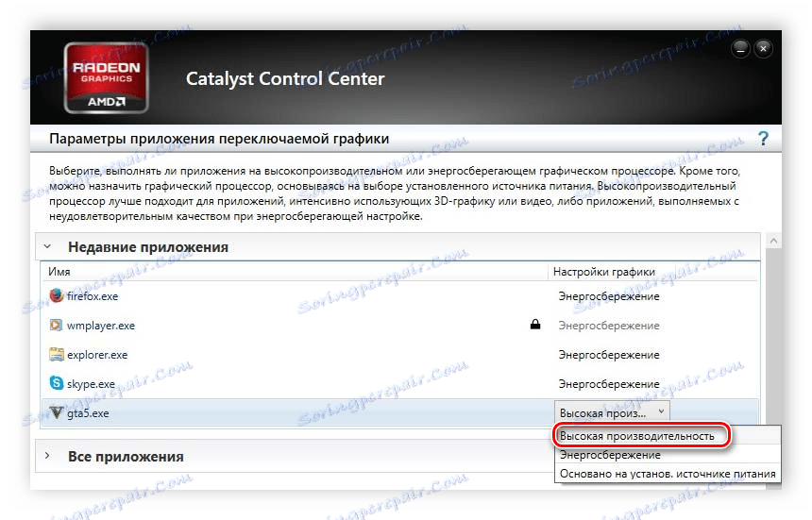This screenshot has height=520, width=812.
Task: Select the wmplayer.exe row name
Action: (100, 326)
